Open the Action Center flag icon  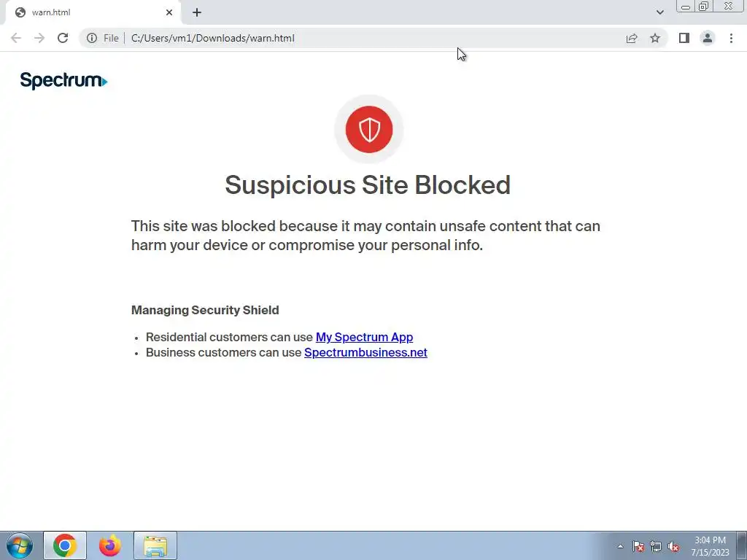(x=638, y=546)
